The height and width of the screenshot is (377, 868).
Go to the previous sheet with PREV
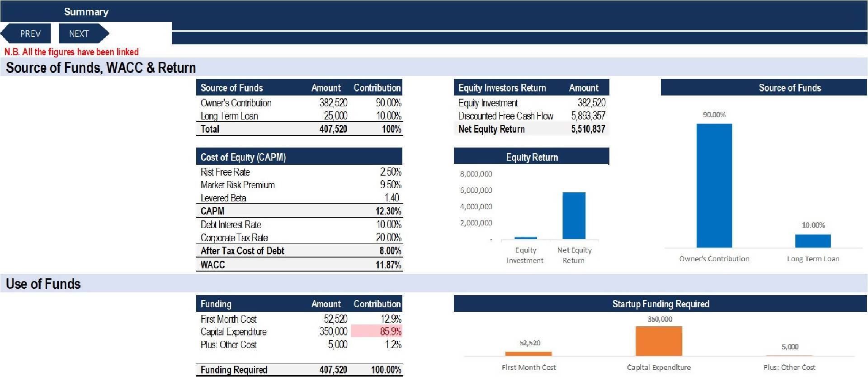[25, 34]
